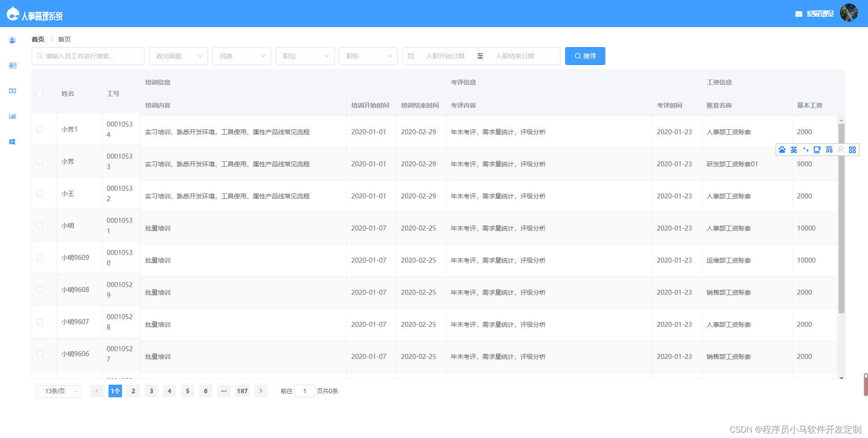This screenshot has width=868, height=438.
Task: Click the table scrollbar up arrow
Action: (x=841, y=120)
